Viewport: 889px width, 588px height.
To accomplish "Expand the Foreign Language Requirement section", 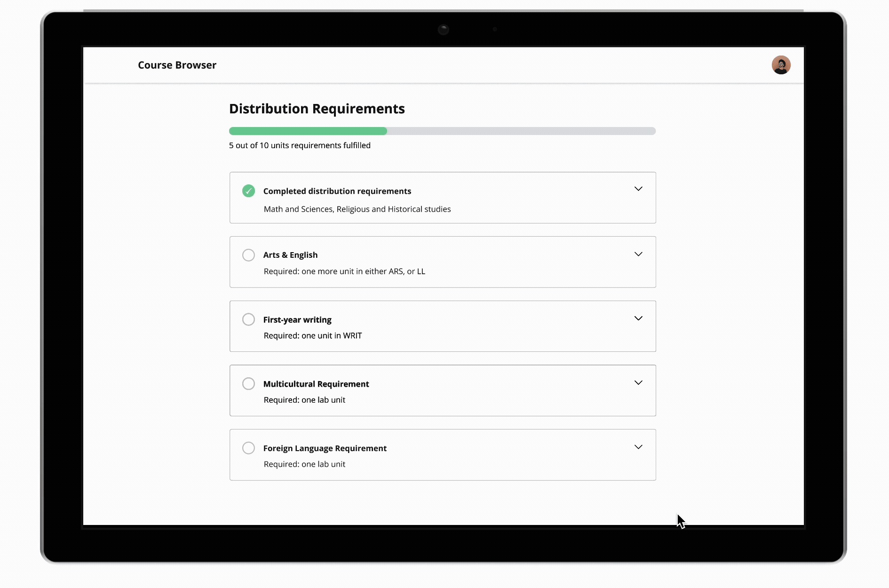I will (638, 447).
